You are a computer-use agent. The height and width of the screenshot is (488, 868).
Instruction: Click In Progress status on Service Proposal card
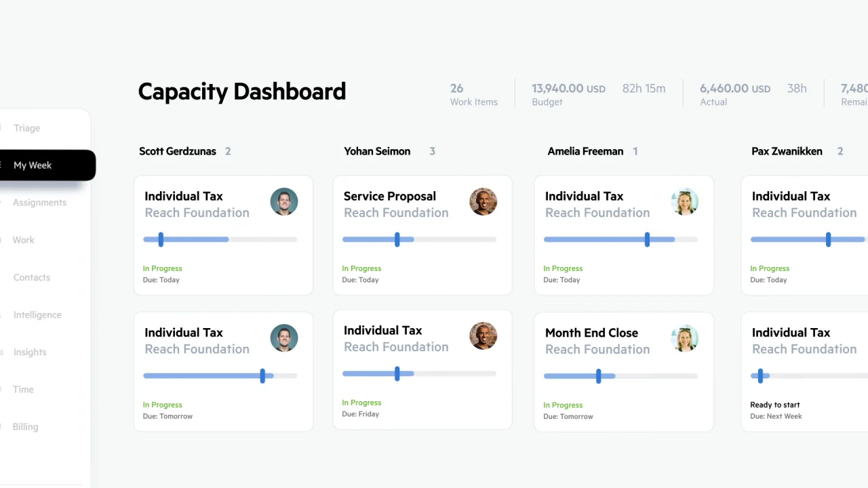pos(361,268)
